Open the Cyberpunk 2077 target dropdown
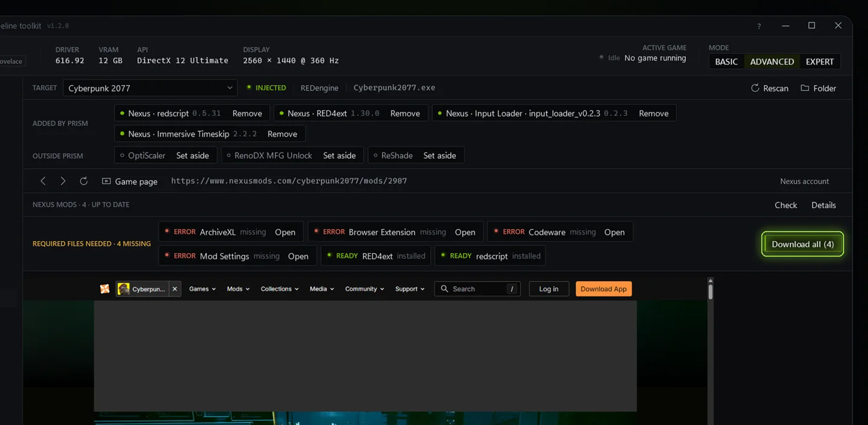Viewport: 868px width, 425px height. [150, 88]
